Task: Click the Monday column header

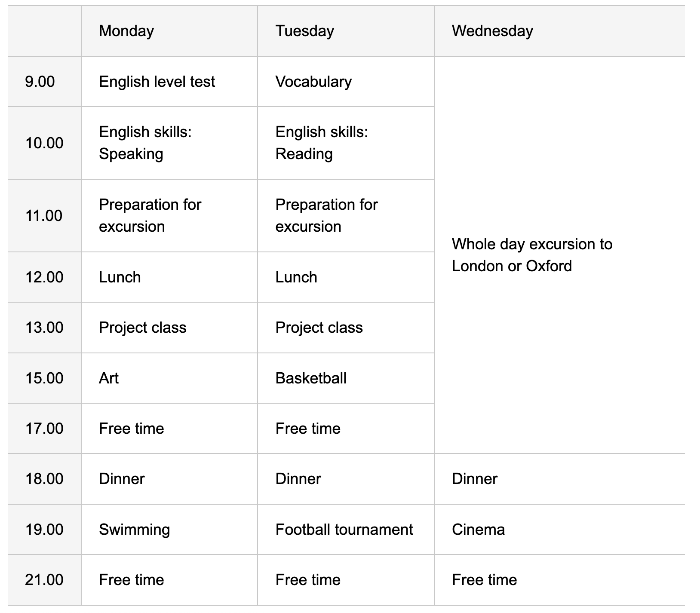Action: point(126,31)
